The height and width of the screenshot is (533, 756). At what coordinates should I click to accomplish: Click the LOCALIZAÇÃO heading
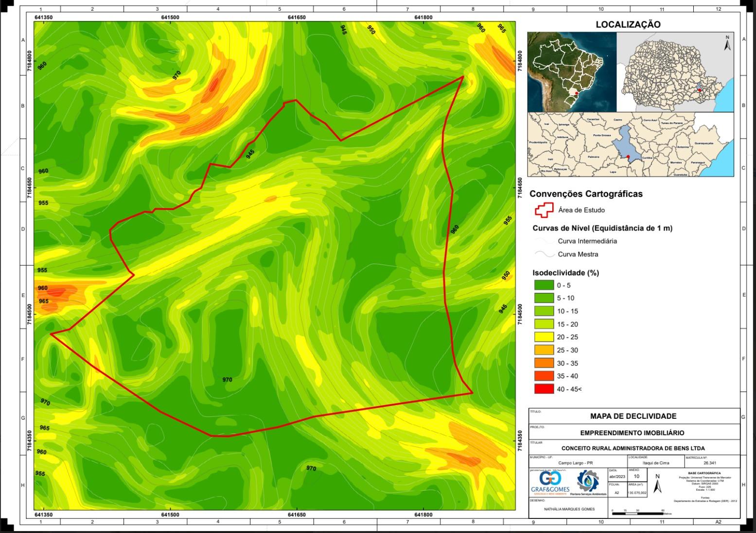click(x=628, y=24)
